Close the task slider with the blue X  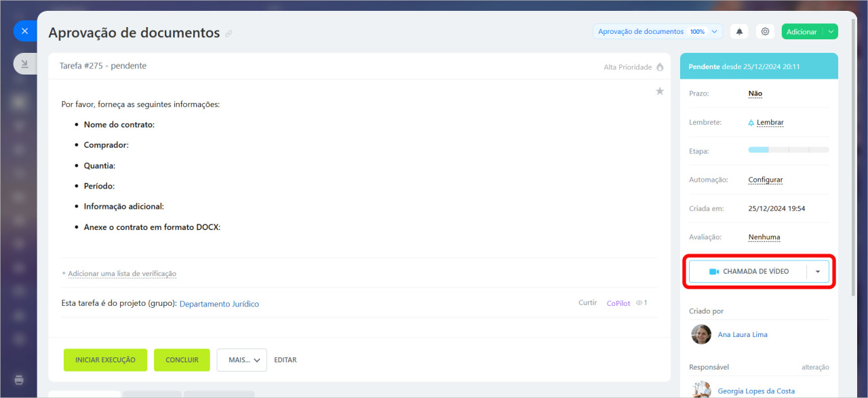click(24, 31)
